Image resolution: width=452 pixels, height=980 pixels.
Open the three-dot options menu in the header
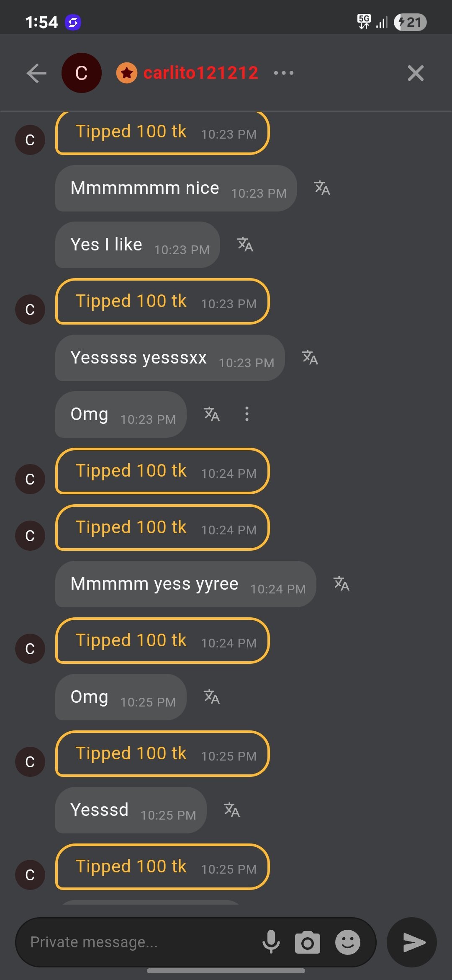click(x=284, y=73)
